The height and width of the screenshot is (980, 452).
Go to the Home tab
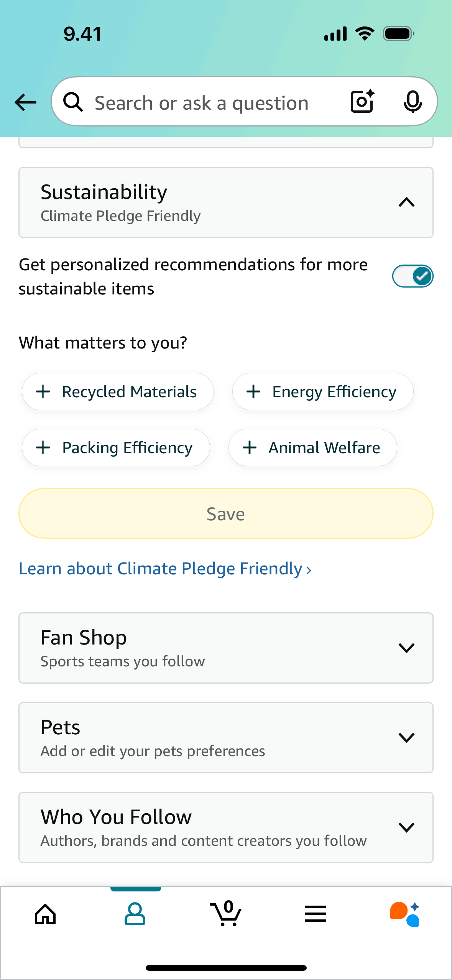click(x=45, y=914)
